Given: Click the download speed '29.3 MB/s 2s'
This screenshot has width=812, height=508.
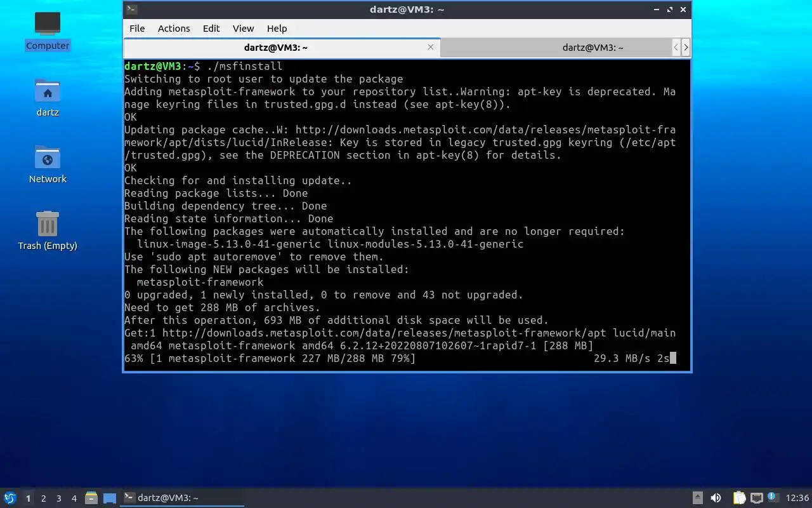Looking at the screenshot, I should (632, 358).
